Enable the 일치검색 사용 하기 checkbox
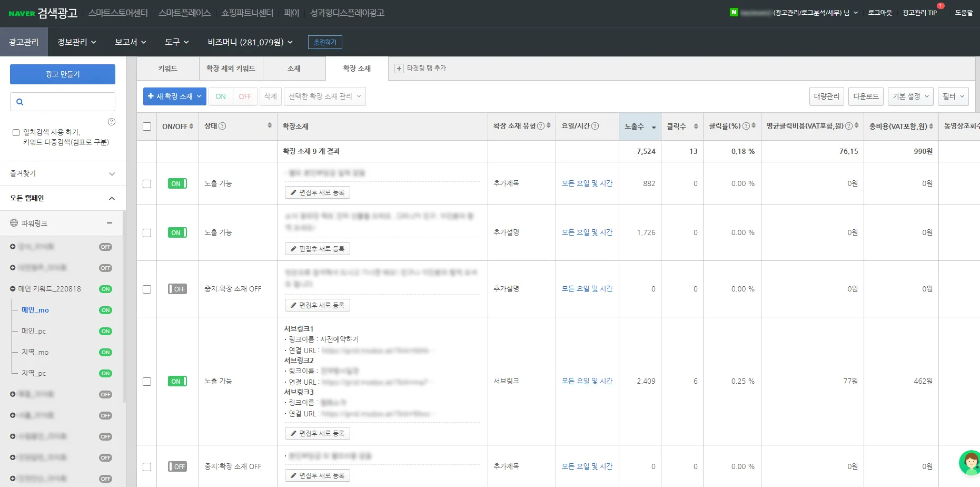980x487 pixels. tap(16, 133)
